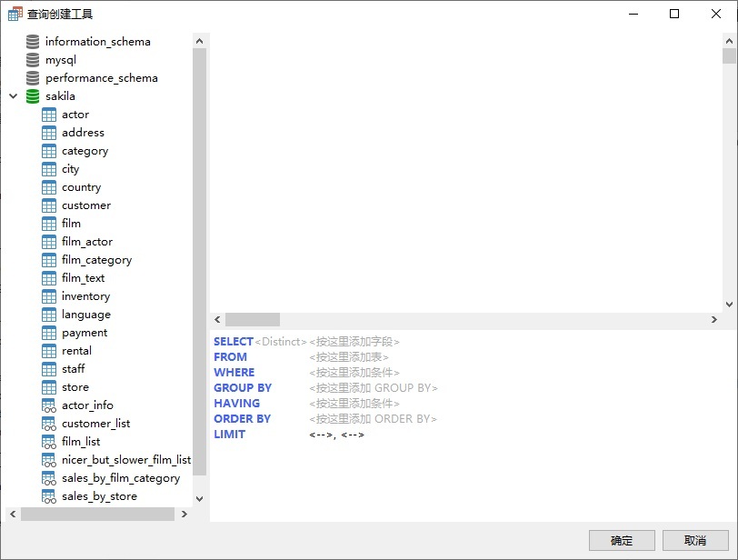Click the city table icon

[x=49, y=169]
